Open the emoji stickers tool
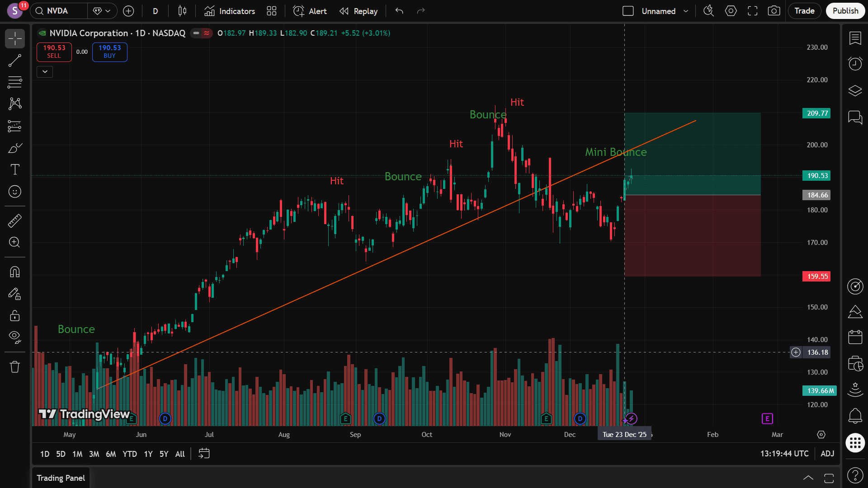Image resolution: width=868 pixels, height=488 pixels. (15, 191)
